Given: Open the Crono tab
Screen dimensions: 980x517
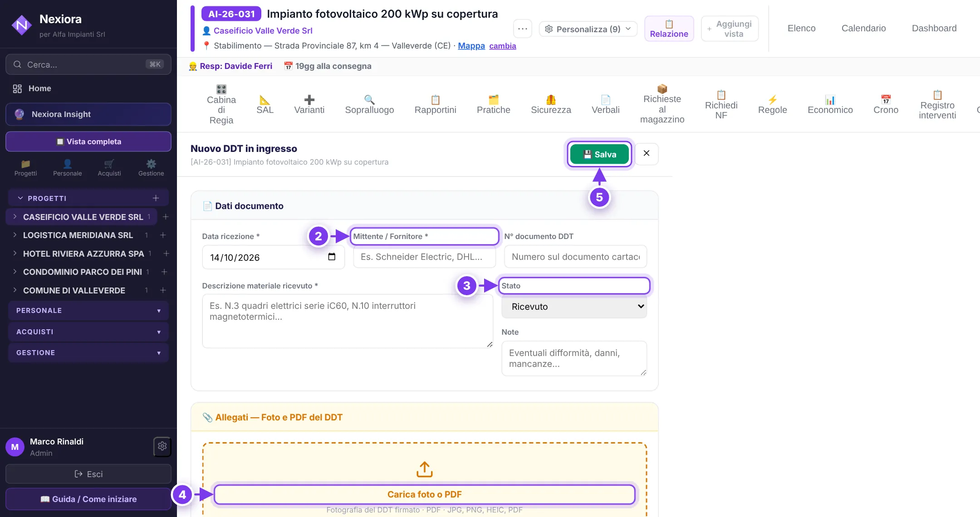Looking at the screenshot, I should coord(886,105).
